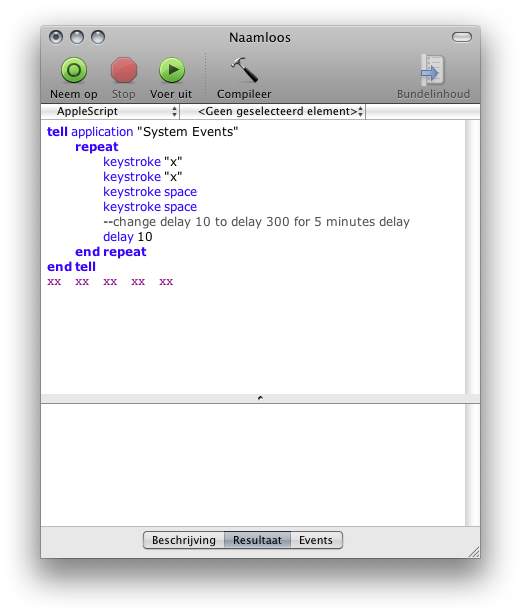521x614 pixels.
Task: Compile script using the Compileer hammer icon
Action: [x=244, y=70]
